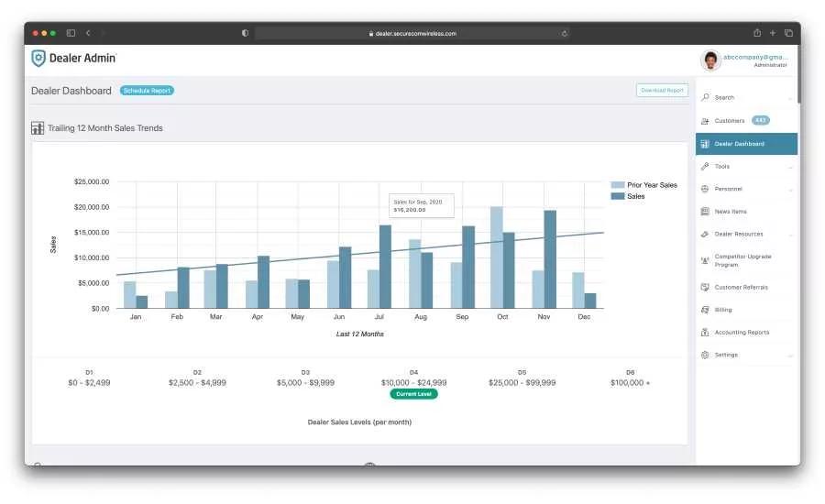The height and width of the screenshot is (504, 825).
Task: Click the Download Report button
Action: tap(662, 91)
